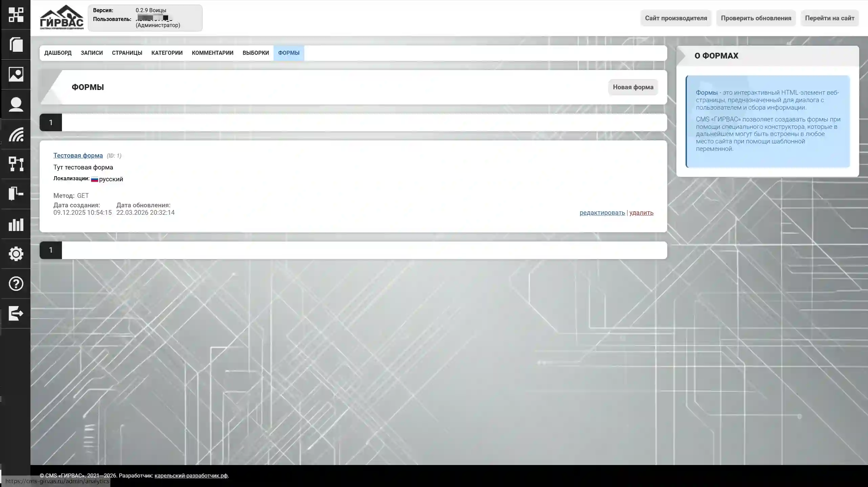Open the Выборки tab
Viewport: 868px width, 487px height.
coord(256,53)
